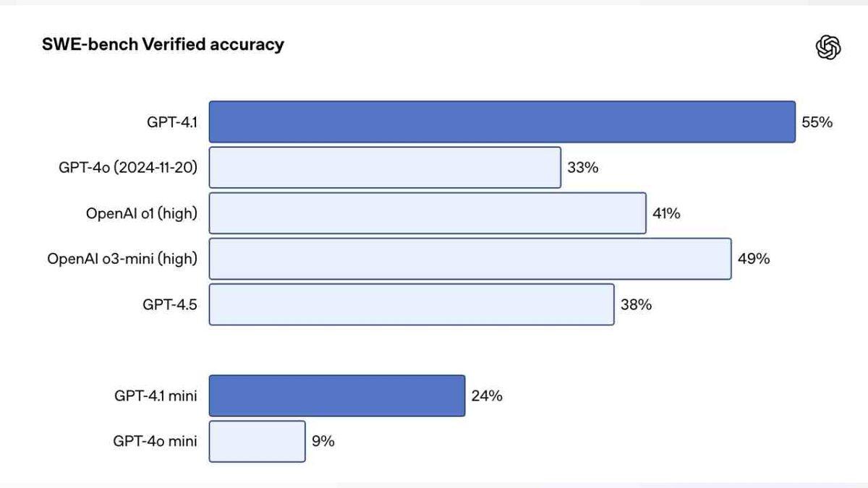The image size is (868, 488).
Task: Select the dark blue GPT-4.1 bar
Action: point(502,121)
